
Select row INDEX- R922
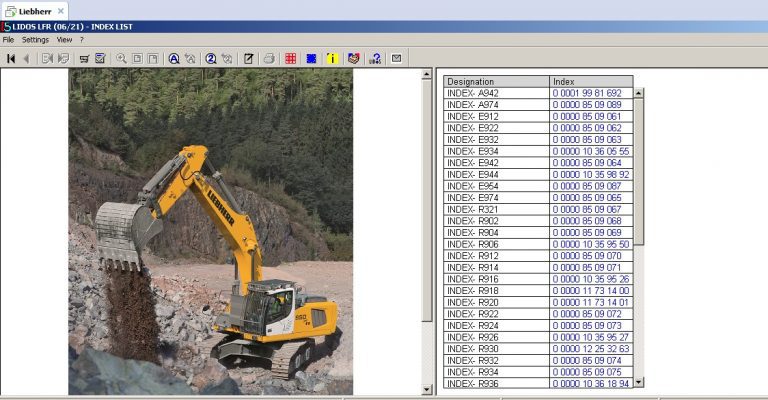coord(538,314)
